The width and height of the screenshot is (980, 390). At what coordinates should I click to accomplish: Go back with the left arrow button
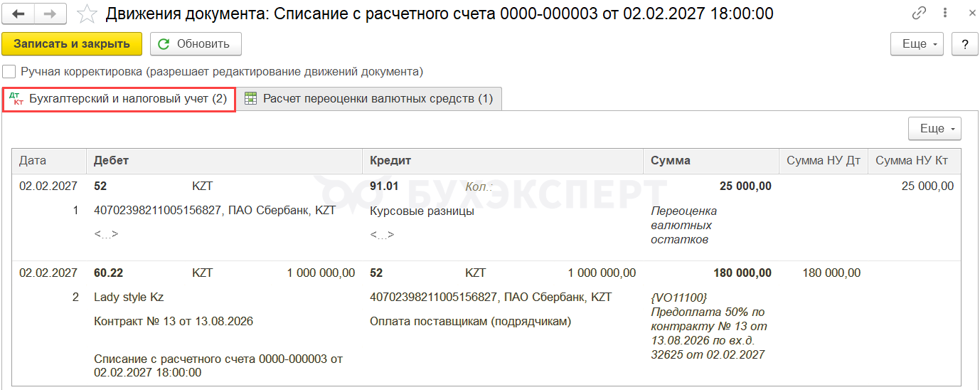click(18, 14)
